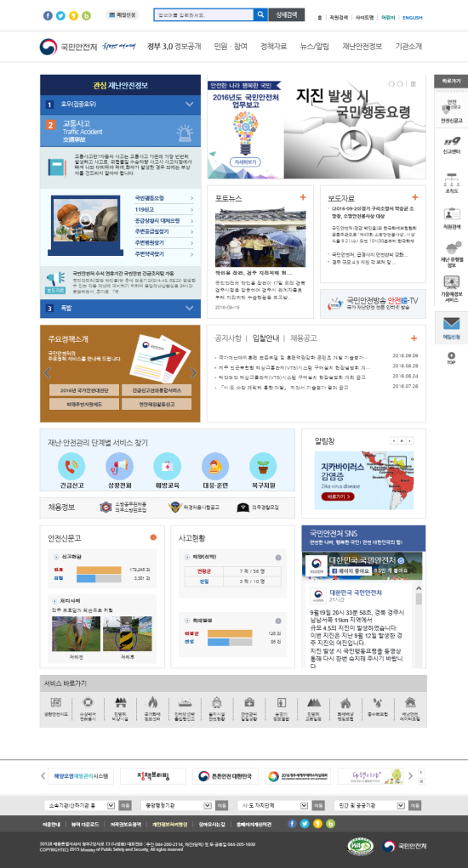The height and width of the screenshot is (868, 468).
Task: Play the earthquake action guide video
Action: (x=355, y=145)
